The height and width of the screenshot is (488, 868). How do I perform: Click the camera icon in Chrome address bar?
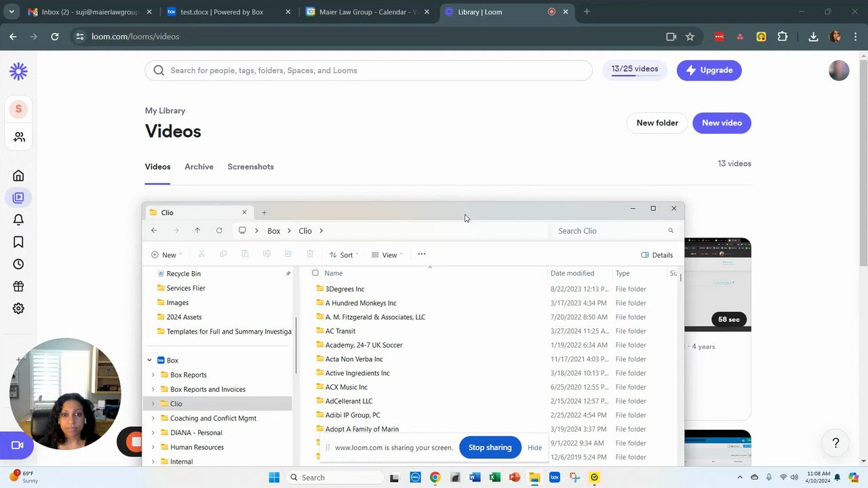click(x=671, y=37)
